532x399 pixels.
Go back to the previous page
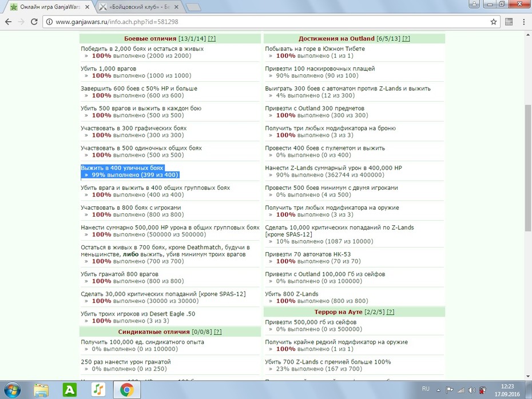pos(8,22)
